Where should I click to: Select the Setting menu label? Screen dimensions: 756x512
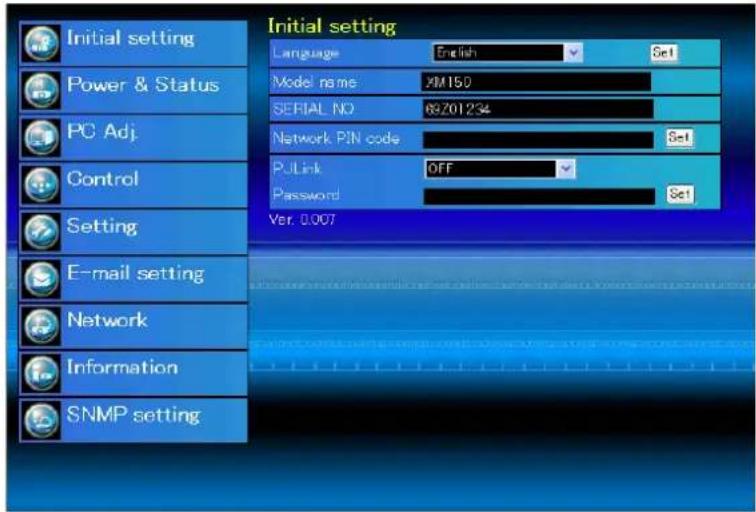102,226
